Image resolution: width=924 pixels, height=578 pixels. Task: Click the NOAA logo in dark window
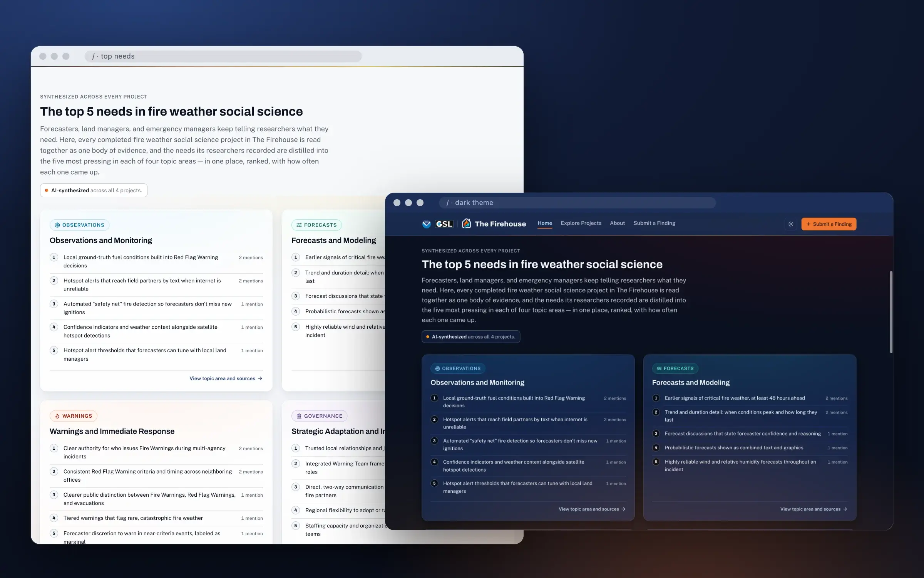(427, 224)
